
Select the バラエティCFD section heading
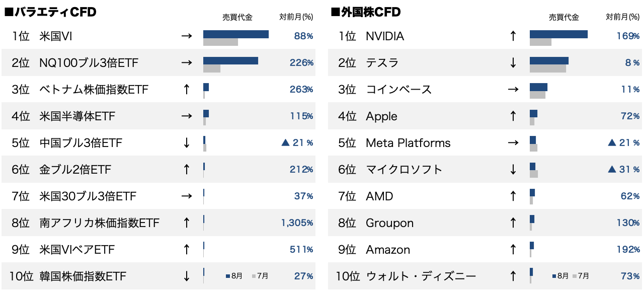click(50, 13)
